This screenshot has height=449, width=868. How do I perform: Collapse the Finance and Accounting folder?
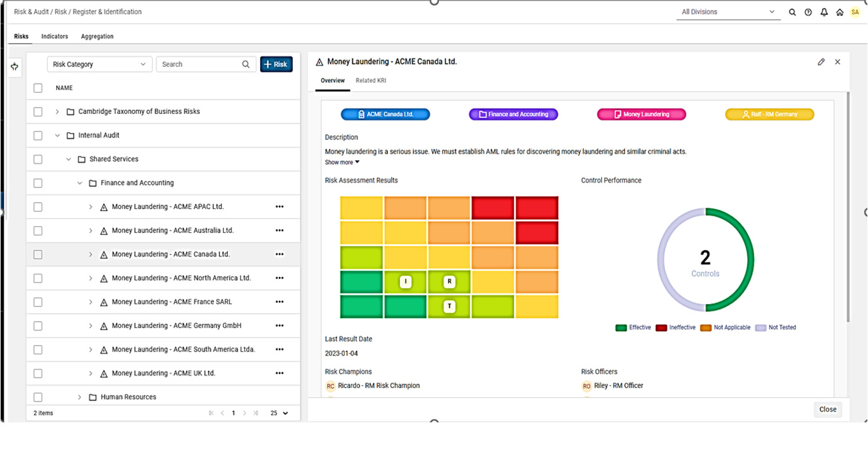tap(80, 183)
